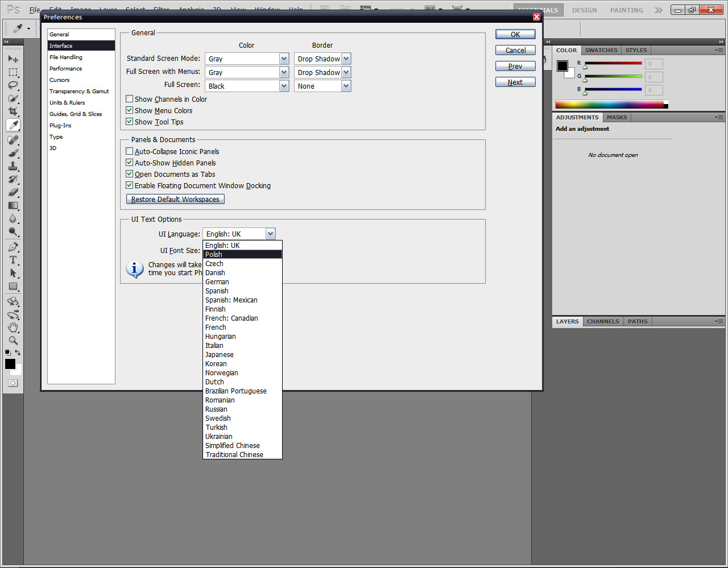Screen dimensions: 728x568
Task: Select the Horizontal Type tool
Action: [x=13, y=260]
